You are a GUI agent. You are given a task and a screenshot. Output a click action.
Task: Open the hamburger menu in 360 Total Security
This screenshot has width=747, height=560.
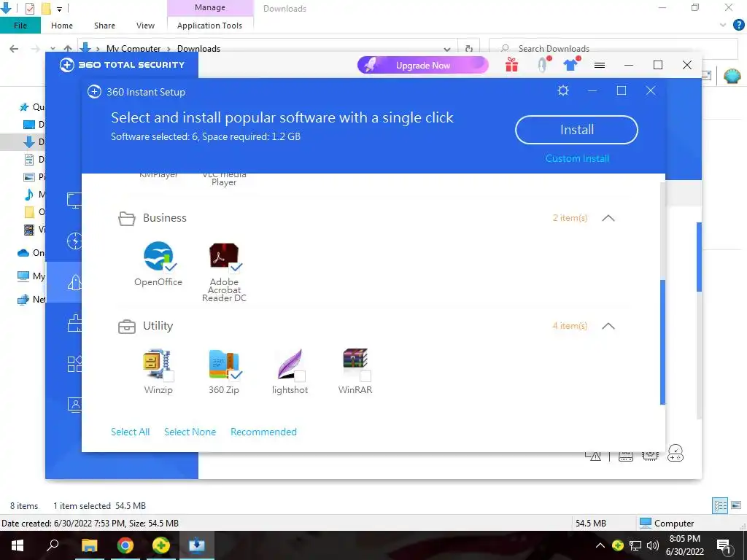pyautogui.click(x=600, y=65)
